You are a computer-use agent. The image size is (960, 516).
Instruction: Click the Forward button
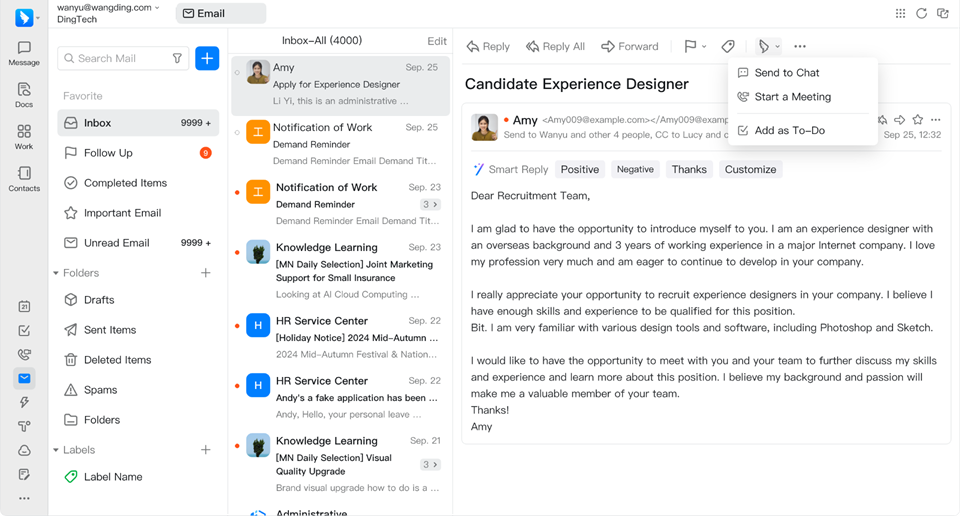click(629, 47)
